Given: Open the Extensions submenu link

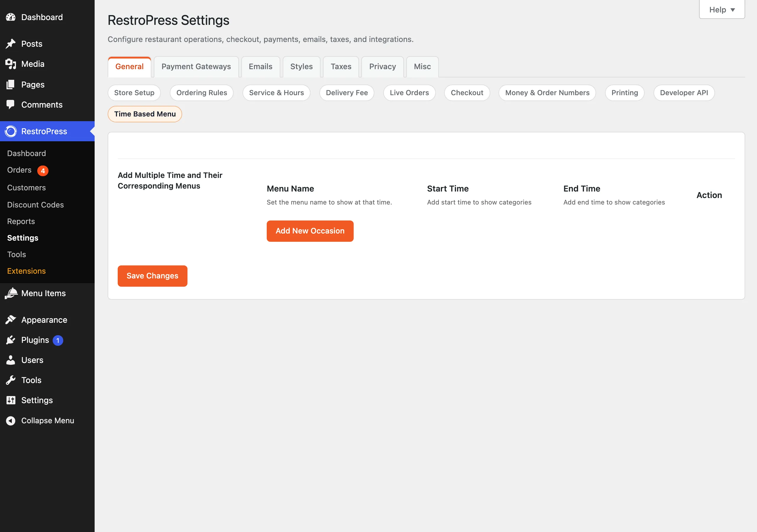Looking at the screenshot, I should click(x=26, y=271).
